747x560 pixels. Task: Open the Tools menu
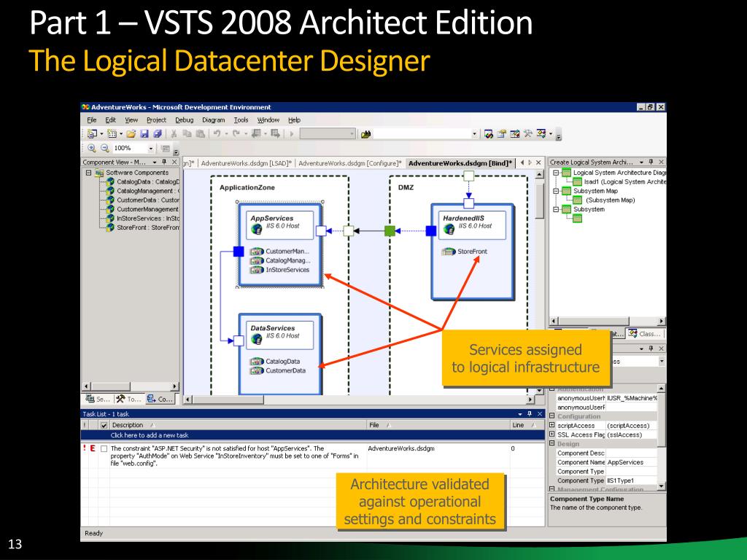(241, 120)
